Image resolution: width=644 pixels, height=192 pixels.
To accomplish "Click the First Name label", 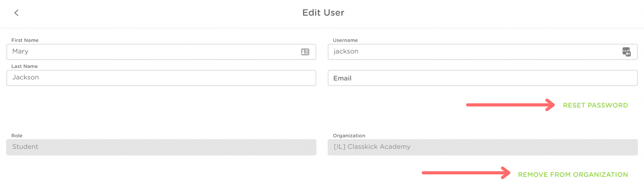I will [25, 40].
